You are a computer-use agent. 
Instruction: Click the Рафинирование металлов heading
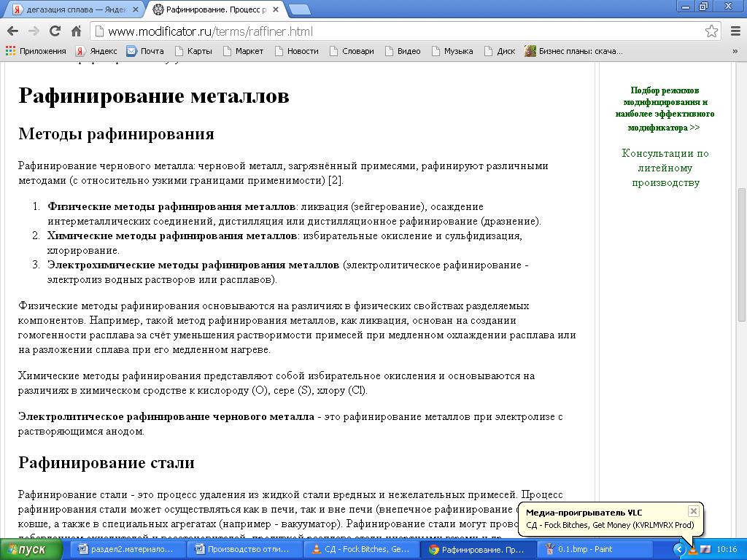(x=154, y=96)
